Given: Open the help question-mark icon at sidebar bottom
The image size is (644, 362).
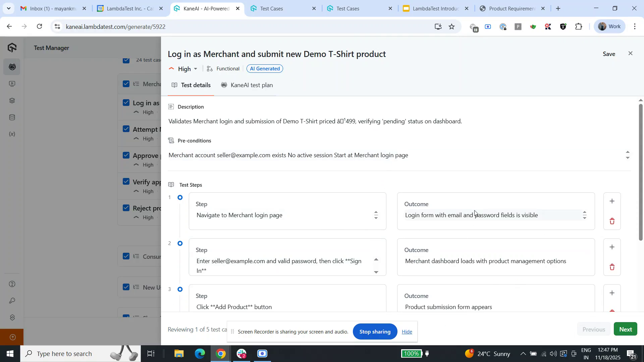Looking at the screenshot, I should (12, 284).
